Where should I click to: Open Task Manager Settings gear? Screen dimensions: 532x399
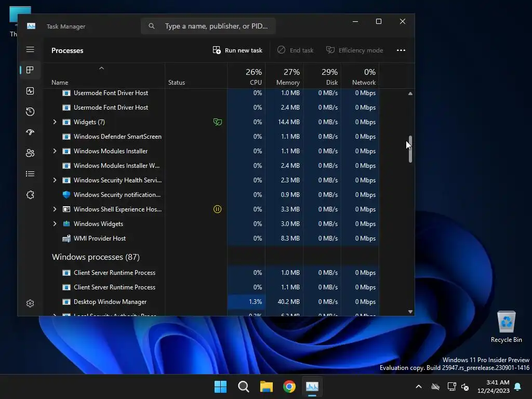tap(30, 303)
